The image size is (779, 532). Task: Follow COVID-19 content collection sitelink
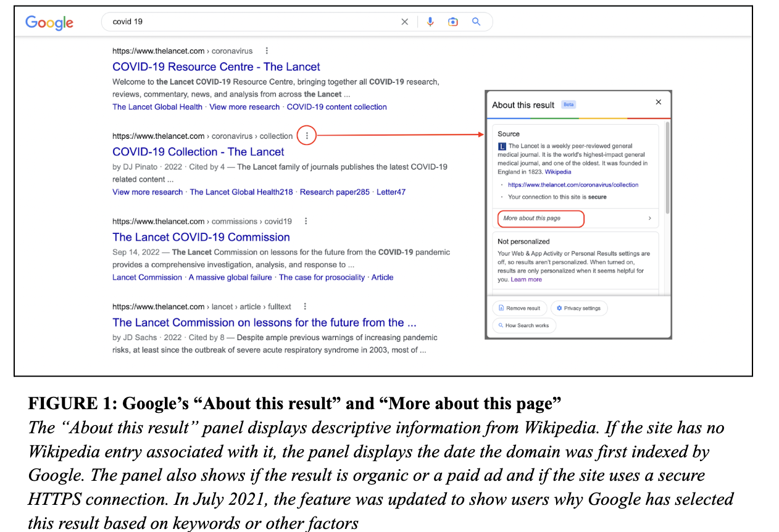pyautogui.click(x=337, y=107)
